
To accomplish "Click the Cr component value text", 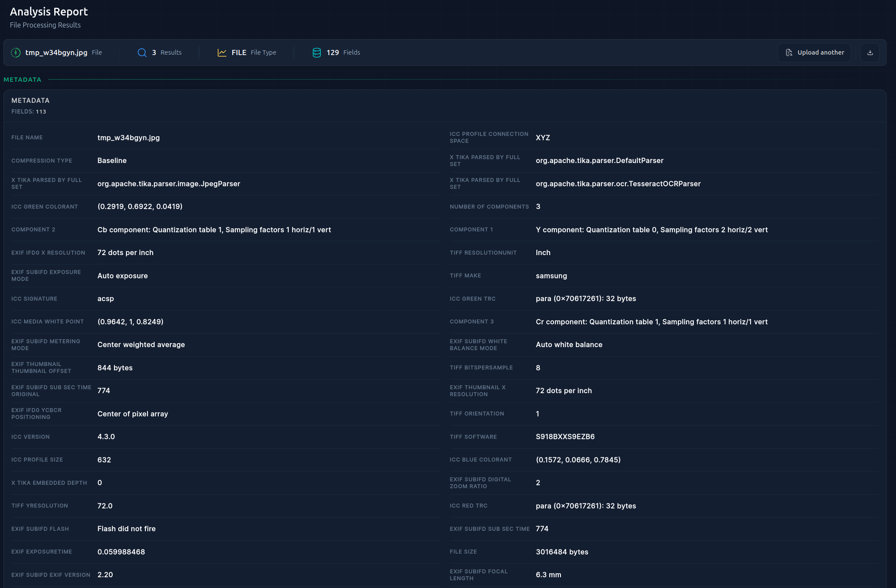I will click(652, 322).
